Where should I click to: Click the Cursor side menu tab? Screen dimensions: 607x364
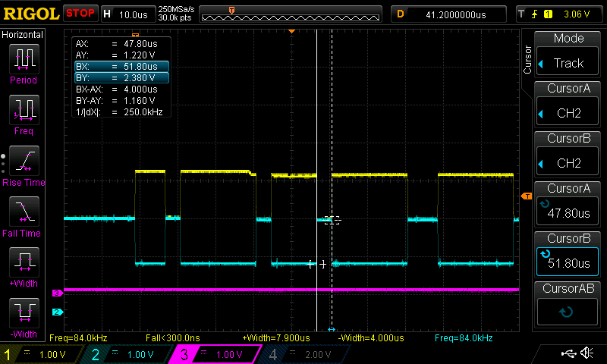pyautogui.click(x=527, y=60)
